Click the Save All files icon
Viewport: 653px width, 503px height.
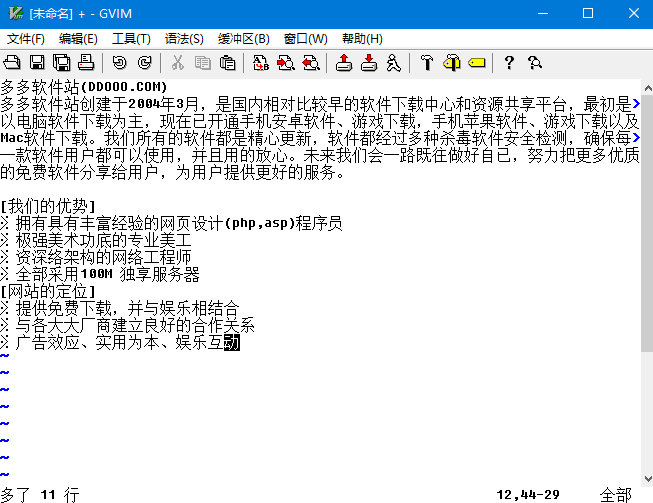tap(61, 63)
